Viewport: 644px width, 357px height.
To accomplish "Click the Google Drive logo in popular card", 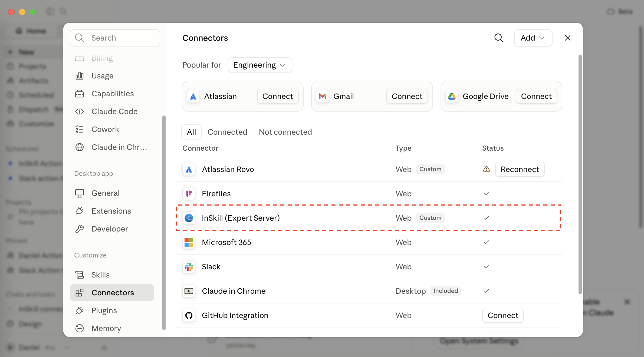I will (452, 96).
